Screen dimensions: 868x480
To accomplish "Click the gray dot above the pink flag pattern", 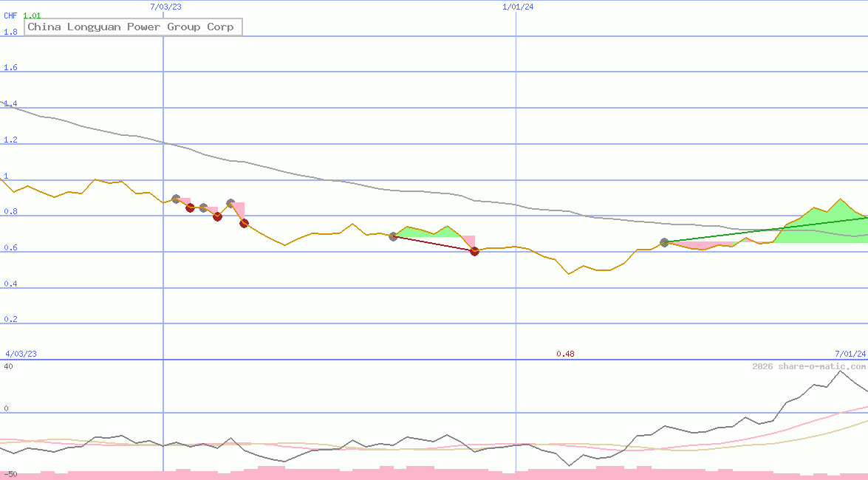I will point(230,202).
